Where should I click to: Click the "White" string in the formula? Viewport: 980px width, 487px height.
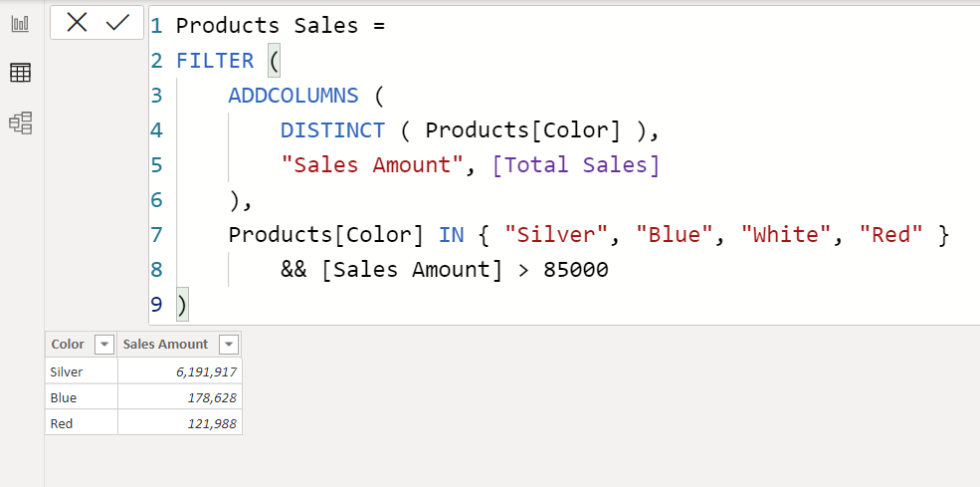[786, 234]
